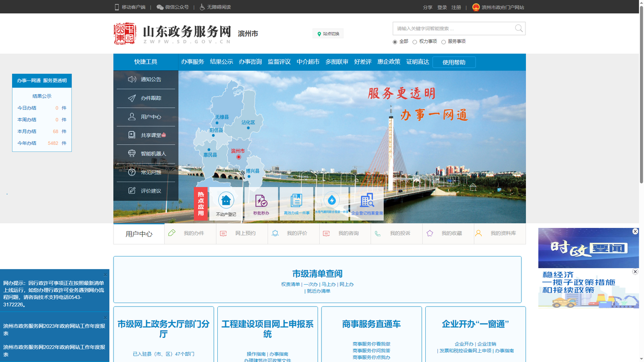The image size is (644, 362).
Task: Open the 就近办清单 link
Action: click(x=318, y=291)
